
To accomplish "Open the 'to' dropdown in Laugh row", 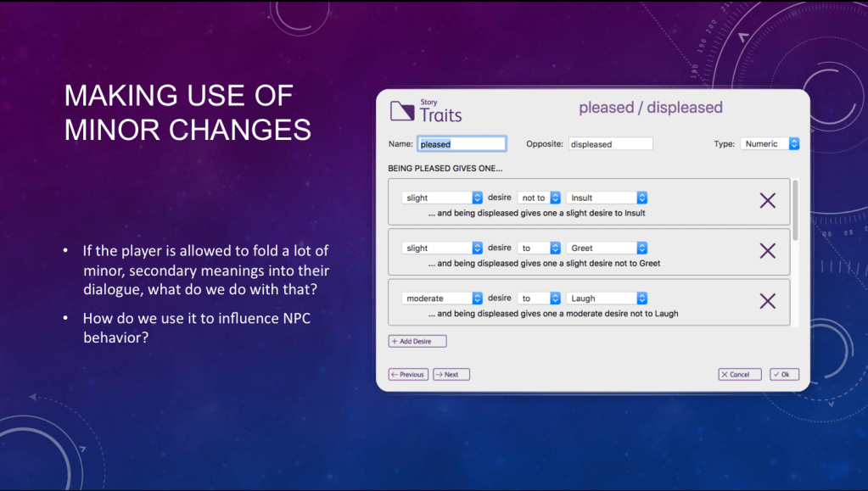I will pyautogui.click(x=540, y=298).
